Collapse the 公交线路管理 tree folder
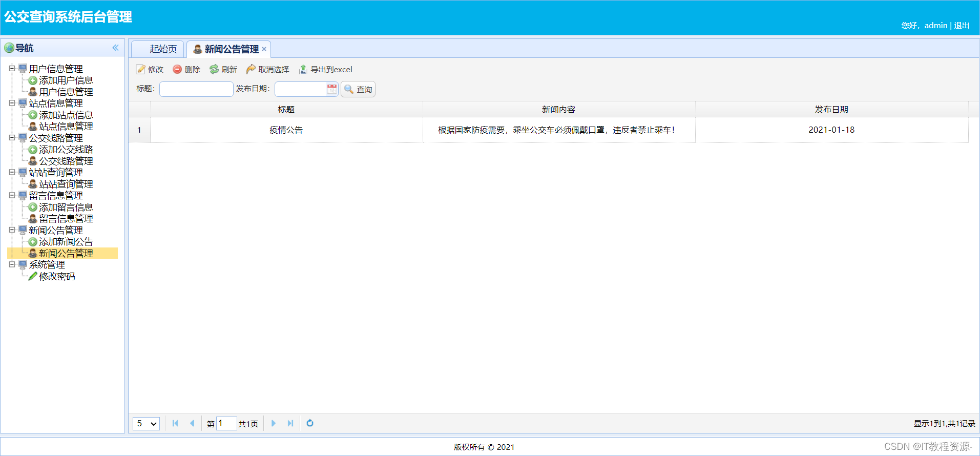Image resolution: width=980 pixels, height=456 pixels. point(12,137)
